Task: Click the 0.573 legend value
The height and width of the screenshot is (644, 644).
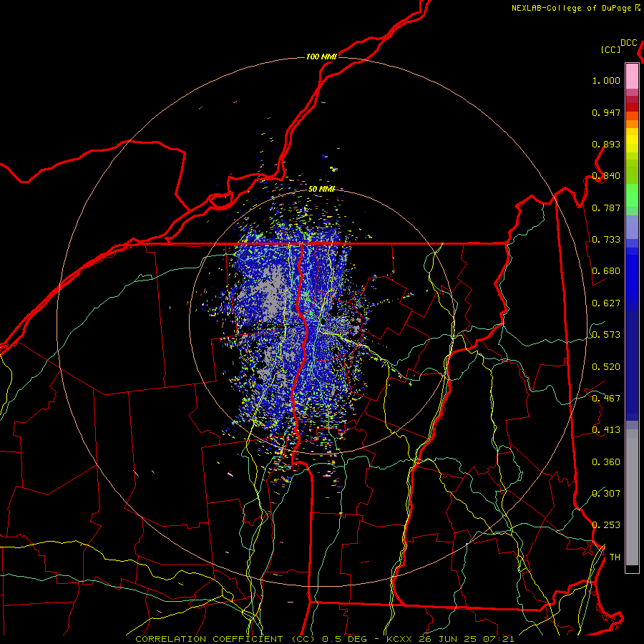Action: point(606,335)
